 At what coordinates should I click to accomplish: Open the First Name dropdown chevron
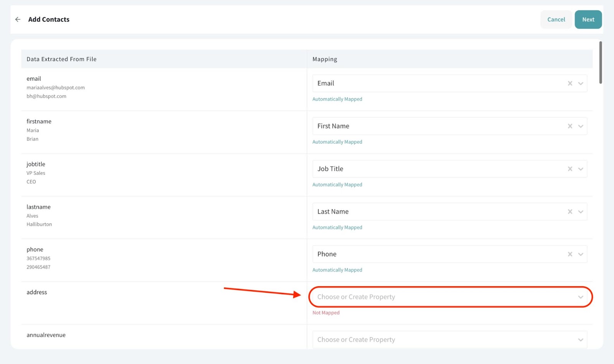581,126
